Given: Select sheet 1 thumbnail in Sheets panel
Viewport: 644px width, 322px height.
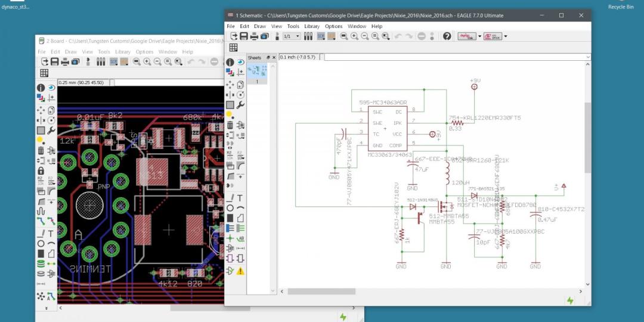Looking at the screenshot, I should click(x=257, y=73).
